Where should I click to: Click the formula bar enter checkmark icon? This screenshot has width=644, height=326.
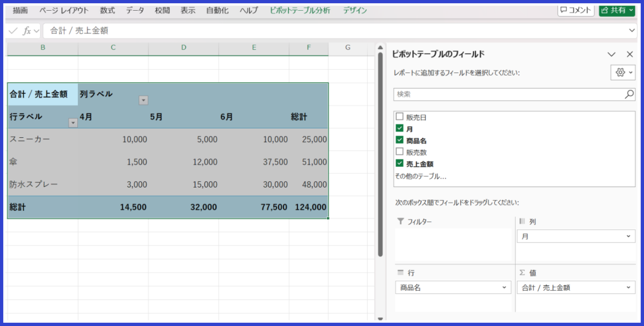tap(13, 30)
